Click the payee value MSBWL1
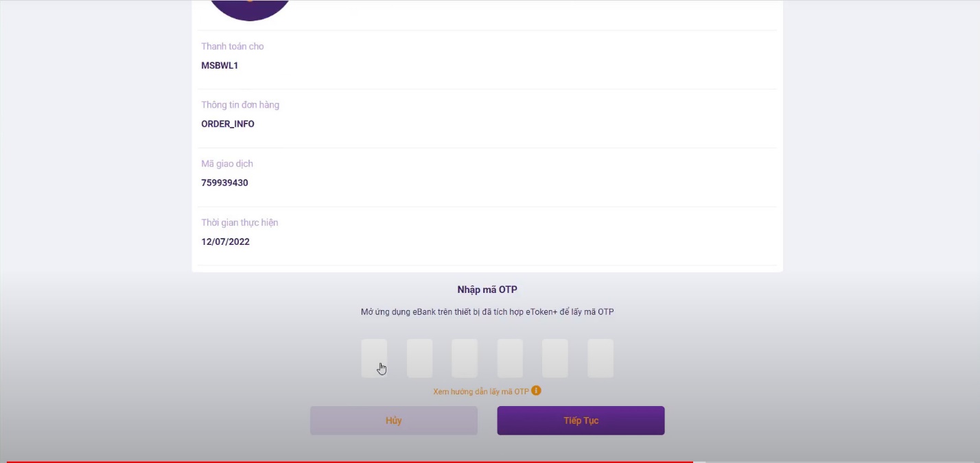Viewport: 980px width, 463px height. (220, 66)
